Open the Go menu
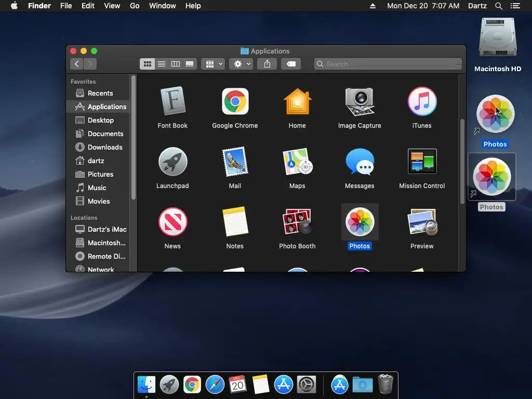Viewport: 532px width, 399px height. click(135, 6)
